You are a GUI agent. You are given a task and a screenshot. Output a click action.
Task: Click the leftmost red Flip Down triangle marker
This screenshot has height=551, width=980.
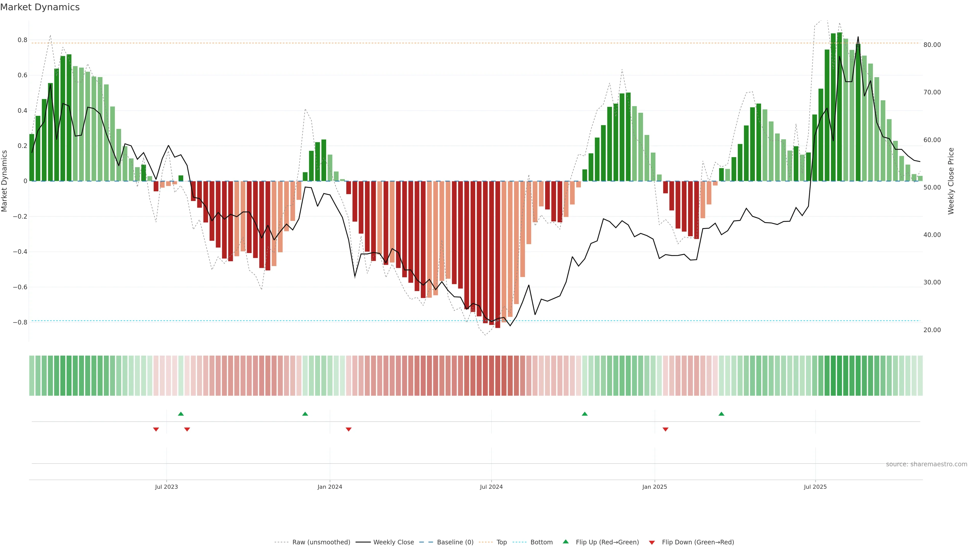156,429
